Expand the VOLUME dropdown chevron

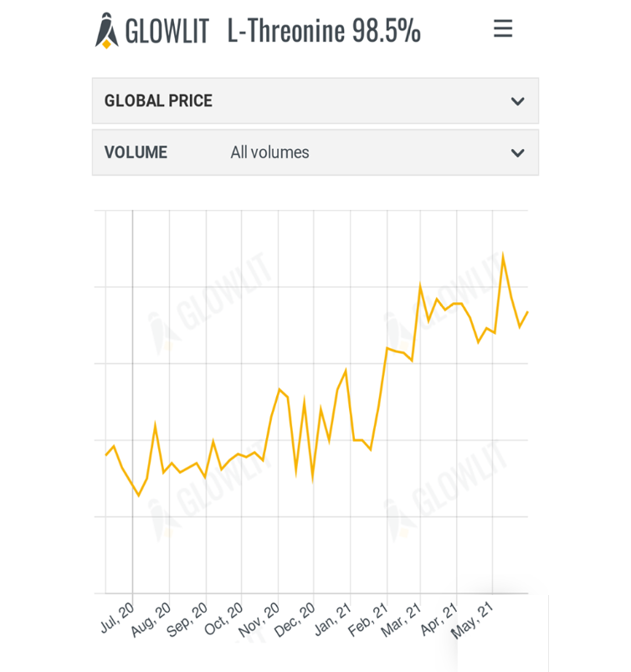pos(518,153)
